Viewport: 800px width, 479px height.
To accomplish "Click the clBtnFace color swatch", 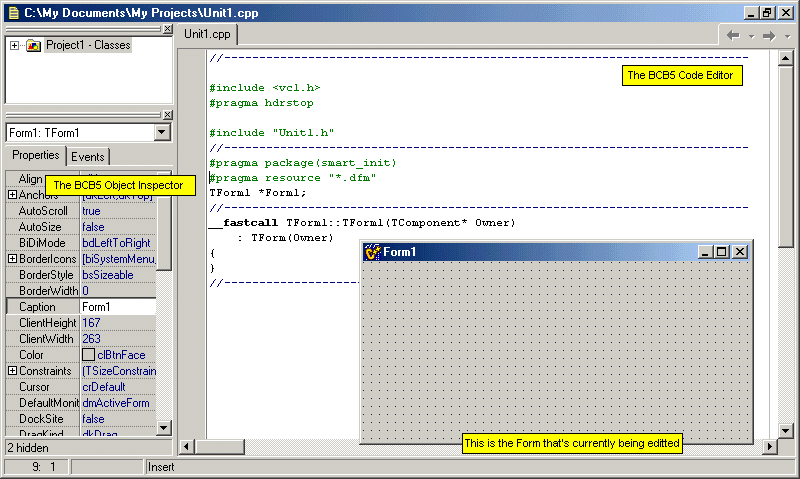I will click(x=88, y=355).
